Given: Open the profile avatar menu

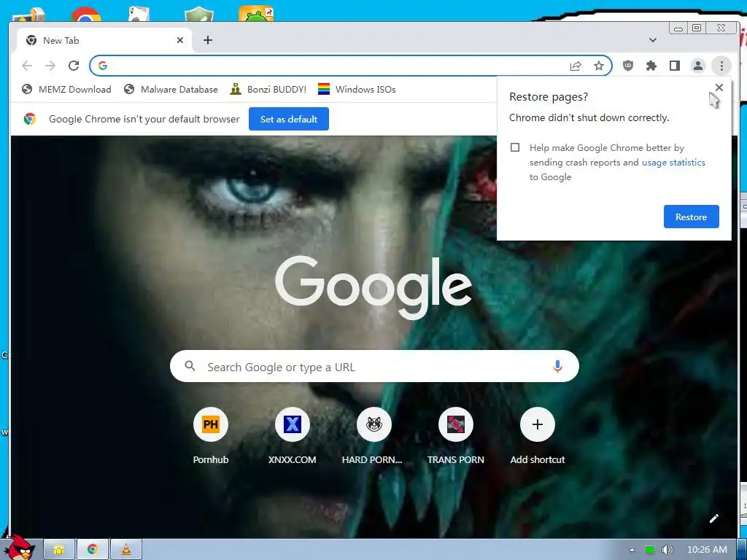Looking at the screenshot, I should pyautogui.click(x=698, y=66).
